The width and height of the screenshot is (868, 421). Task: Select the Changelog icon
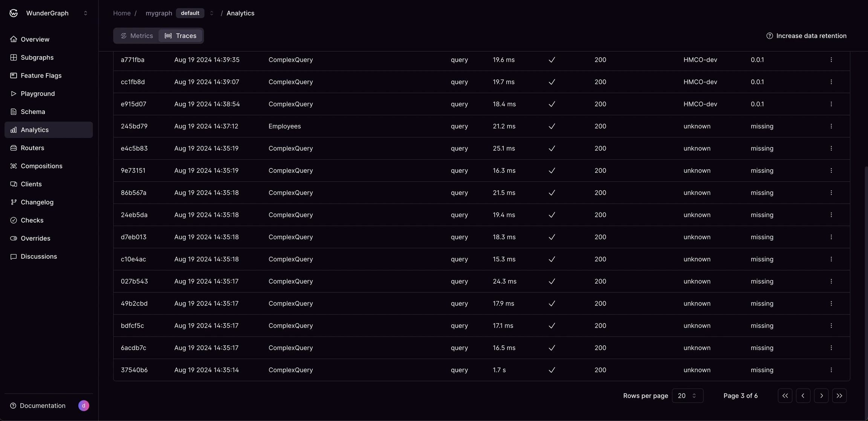(14, 202)
